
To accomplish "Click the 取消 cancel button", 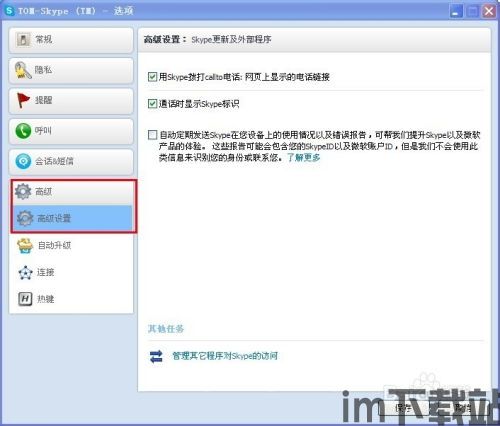I will coord(464,408).
